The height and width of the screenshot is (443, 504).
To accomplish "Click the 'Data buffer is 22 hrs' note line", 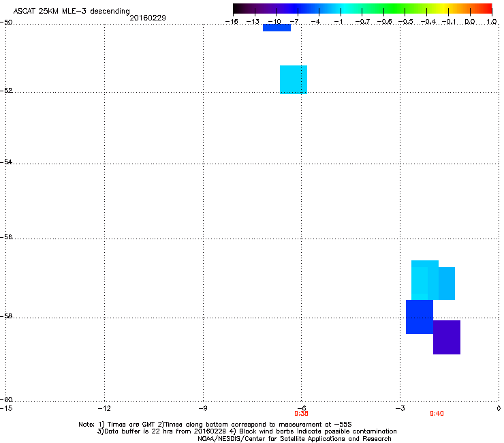I will point(247,431).
